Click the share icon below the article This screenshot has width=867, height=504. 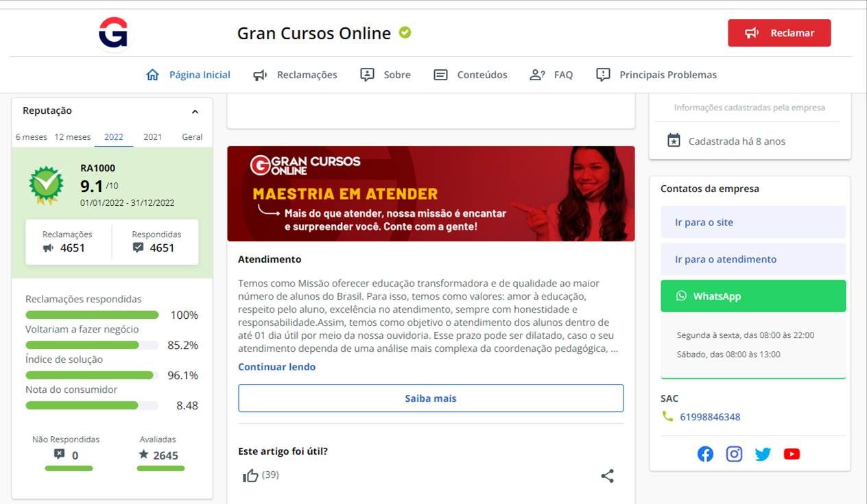(x=607, y=476)
